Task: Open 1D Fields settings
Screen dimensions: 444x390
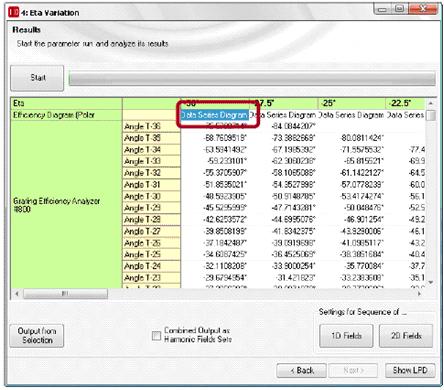Action: tap(346, 336)
